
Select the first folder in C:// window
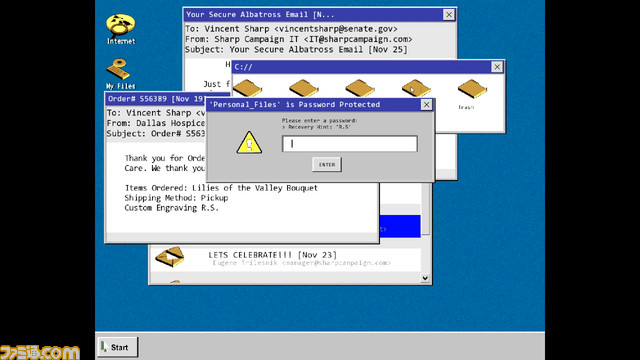click(x=247, y=88)
